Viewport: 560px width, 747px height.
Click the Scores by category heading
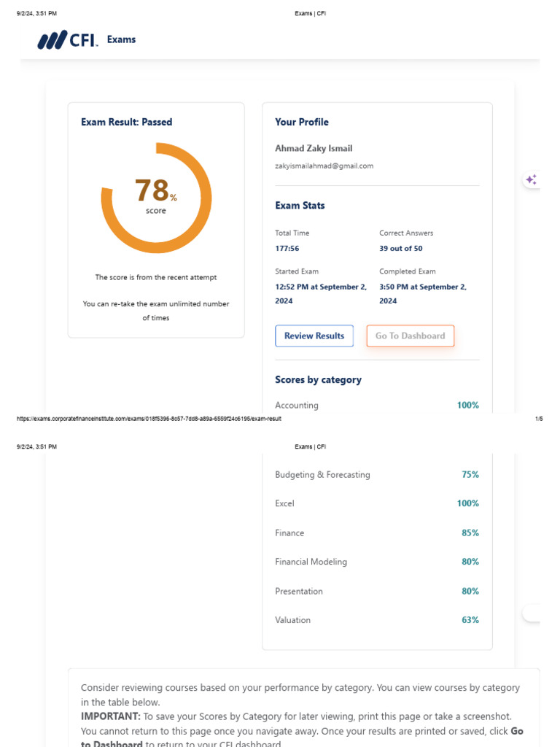318,379
